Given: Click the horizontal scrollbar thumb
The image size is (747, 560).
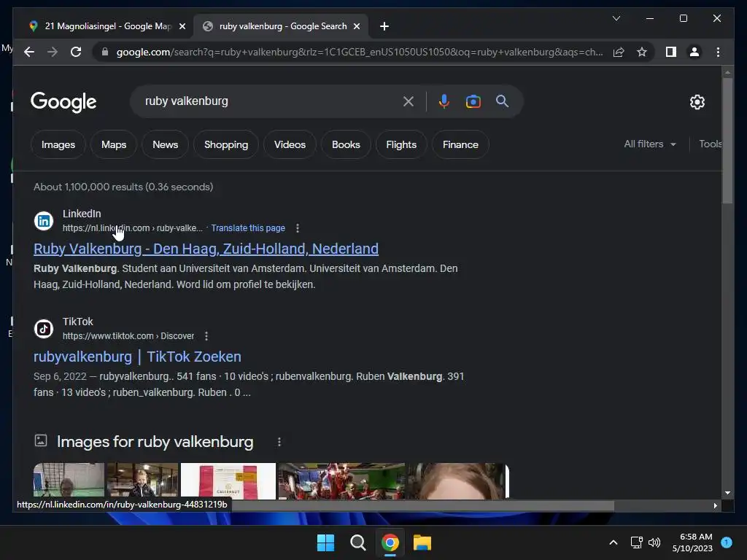Looking at the screenshot, I should (x=422, y=506).
